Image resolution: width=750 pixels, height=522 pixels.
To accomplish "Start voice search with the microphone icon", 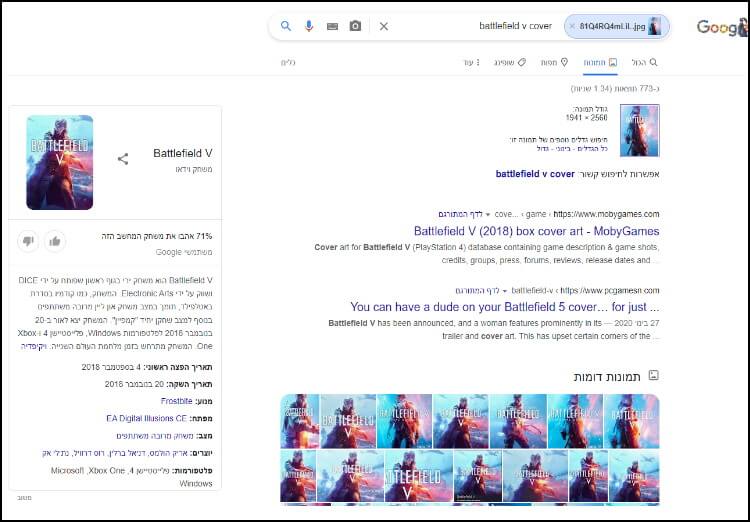I will tap(309, 26).
